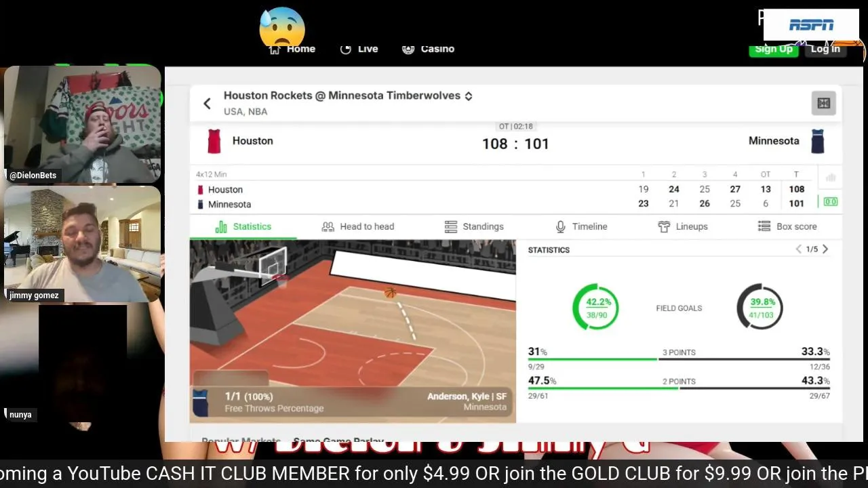Click the Home house icon
Screen dimensions: 868x488
[x=275, y=49]
